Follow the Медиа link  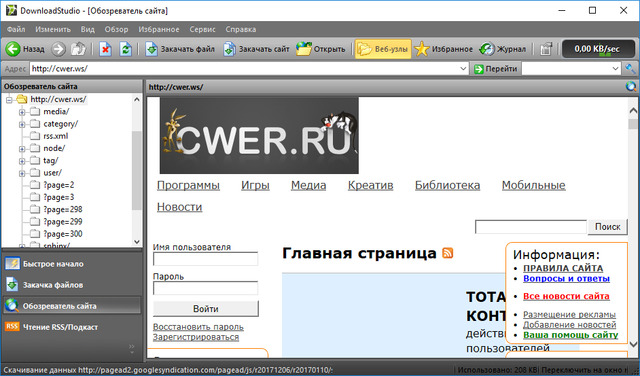point(309,185)
